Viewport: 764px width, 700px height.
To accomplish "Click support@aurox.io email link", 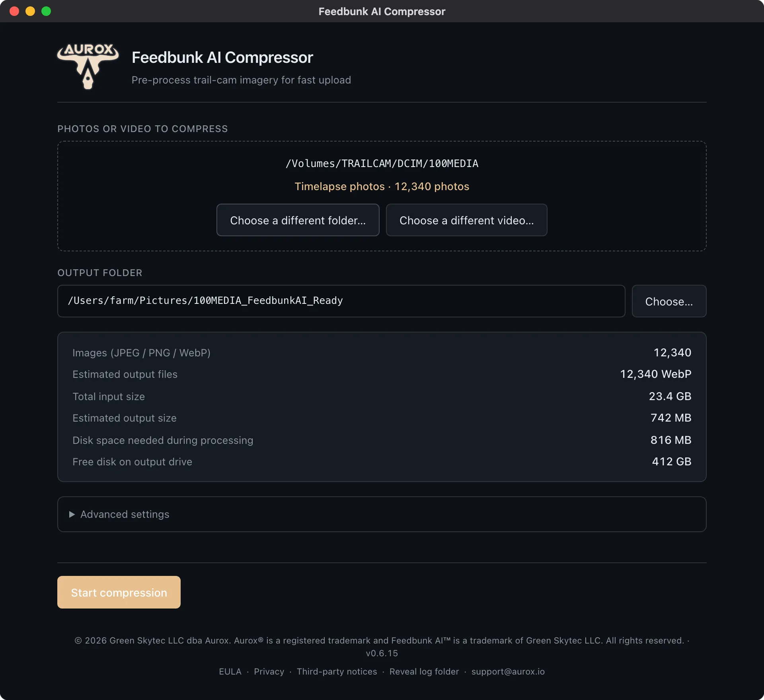I will pyautogui.click(x=508, y=671).
